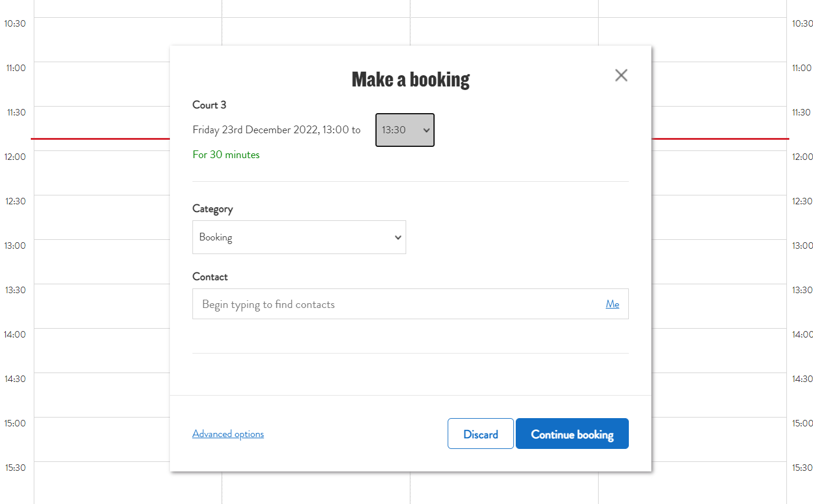Click the green For 30 minutes text
Screen dimensions: 813x504
226,155
